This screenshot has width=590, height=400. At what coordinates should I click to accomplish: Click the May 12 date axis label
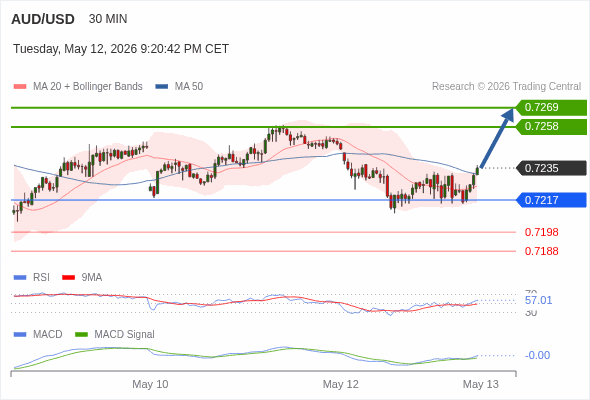(x=341, y=384)
